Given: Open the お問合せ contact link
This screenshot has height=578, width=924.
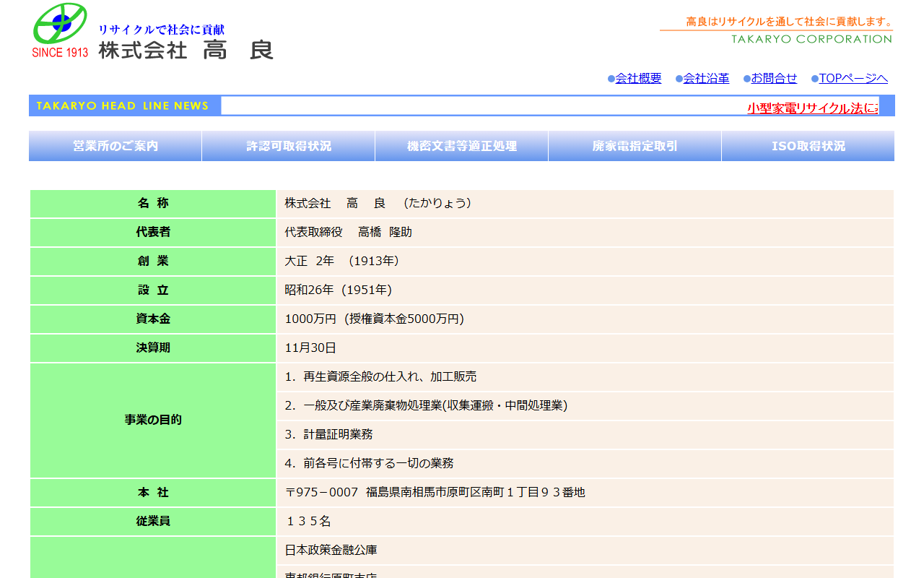Looking at the screenshot, I should pos(774,78).
